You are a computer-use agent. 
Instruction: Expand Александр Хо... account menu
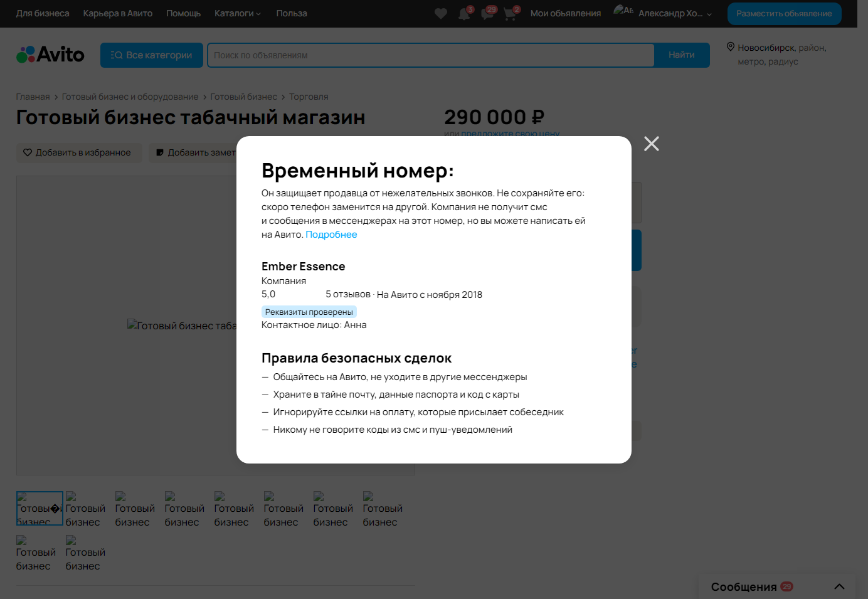click(675, 13)
